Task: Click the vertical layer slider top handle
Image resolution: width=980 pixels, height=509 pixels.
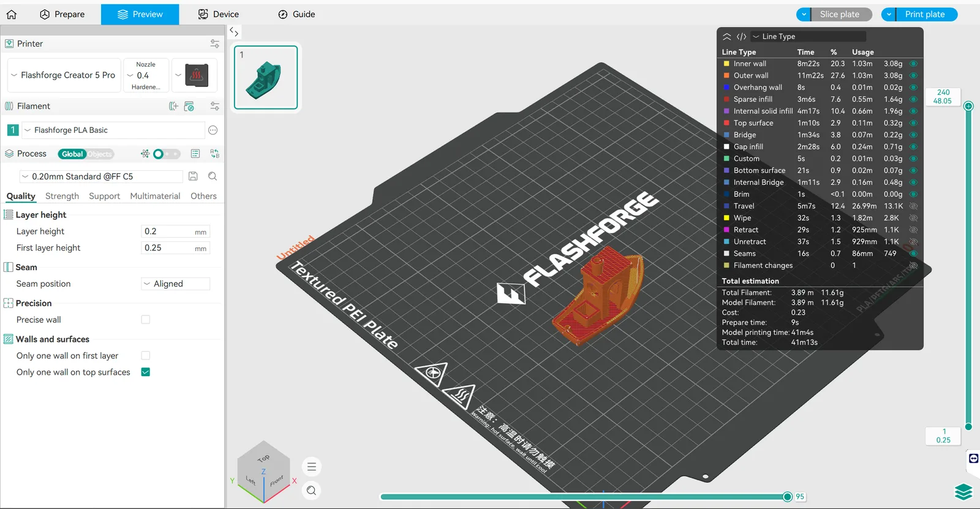Action: [x=968, y=106]
